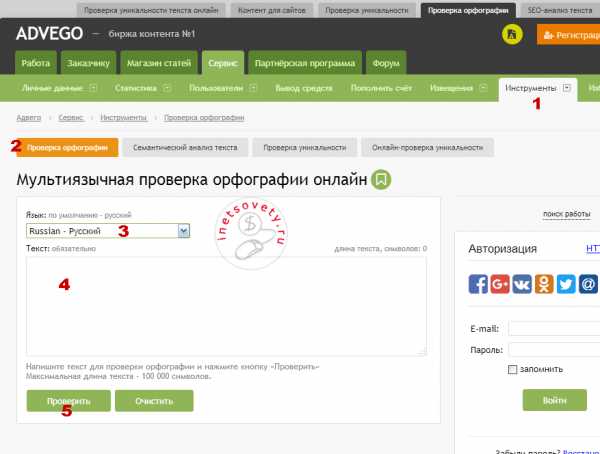The image size is (600, 454).
Task: Open the Заказчику main tab
Action: click(88, 63)
